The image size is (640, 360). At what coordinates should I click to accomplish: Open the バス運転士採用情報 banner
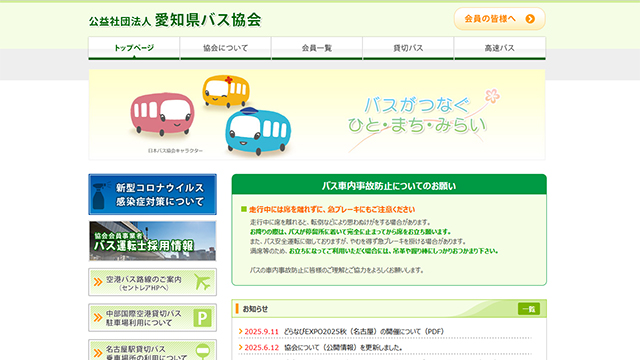point(153,241)
